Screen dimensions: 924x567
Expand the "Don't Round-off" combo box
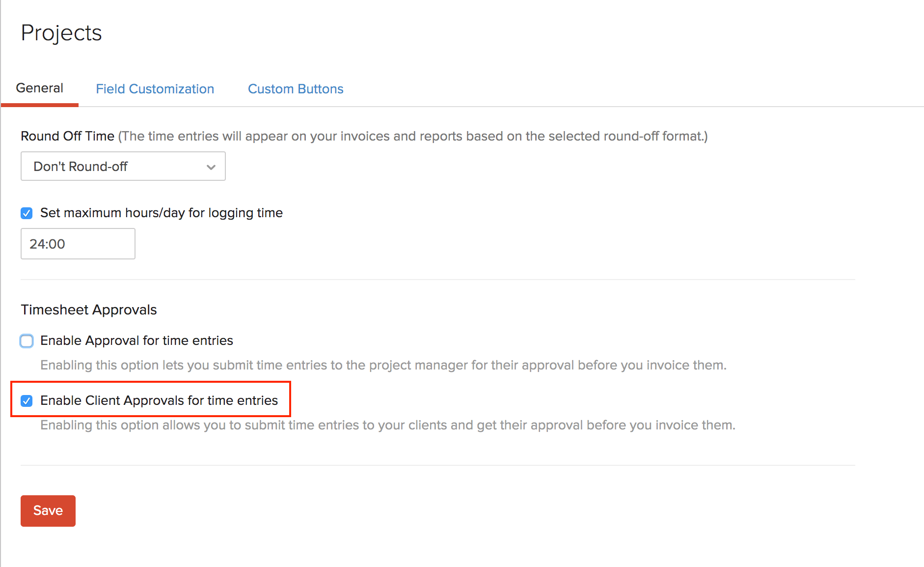123,166
